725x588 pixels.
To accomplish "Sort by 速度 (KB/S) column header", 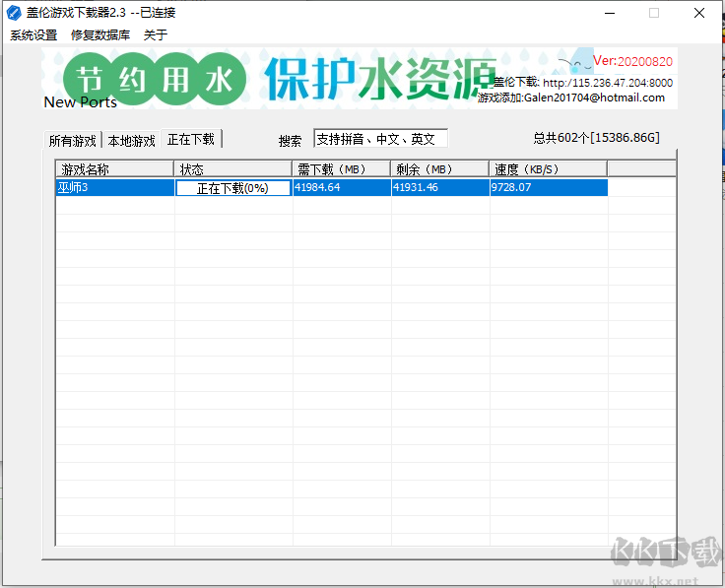I will (x=548, y=169).
